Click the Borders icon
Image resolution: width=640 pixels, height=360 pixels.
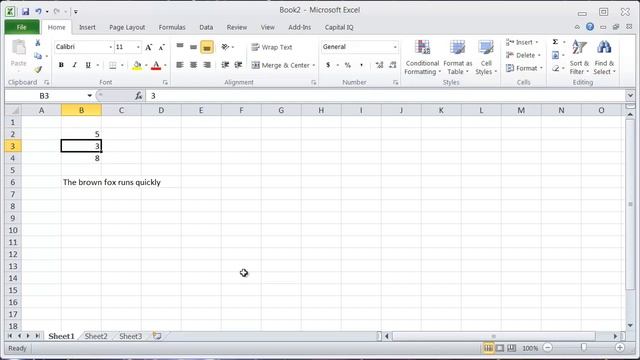(113, 65)
